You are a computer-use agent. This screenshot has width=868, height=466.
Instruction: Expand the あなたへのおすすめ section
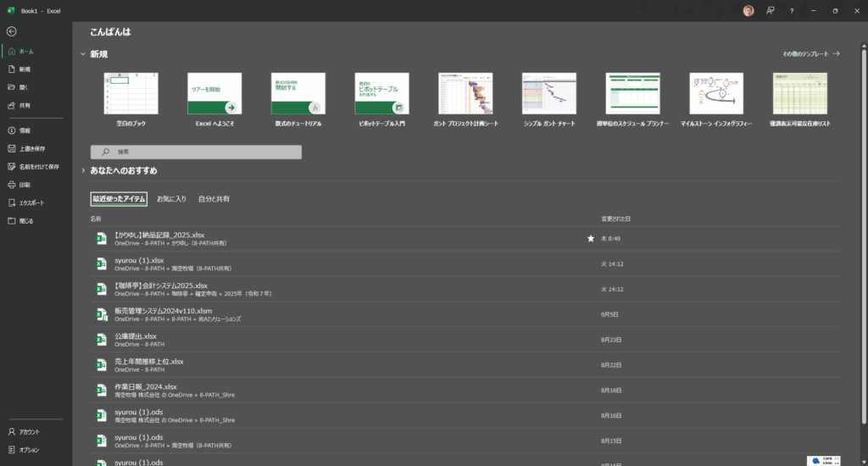click(83, 170)
